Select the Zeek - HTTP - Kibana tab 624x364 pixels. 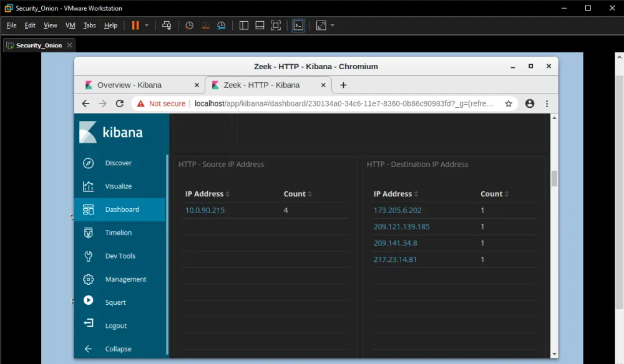point(263,85)
